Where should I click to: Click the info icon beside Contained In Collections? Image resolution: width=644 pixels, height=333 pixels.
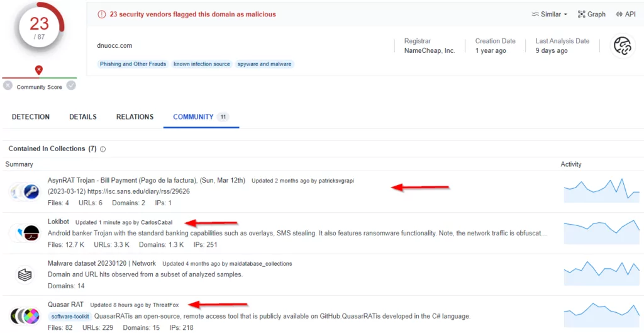coord(103,149)
